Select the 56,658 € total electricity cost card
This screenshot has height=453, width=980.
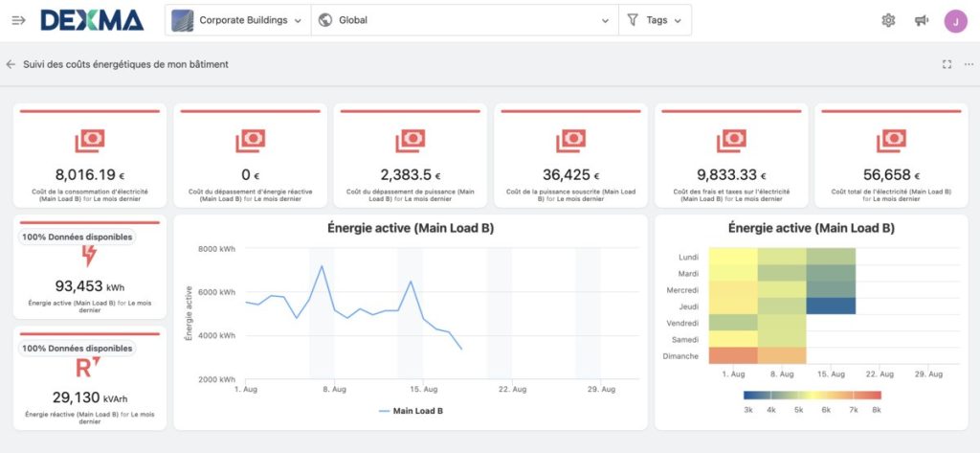891,156
